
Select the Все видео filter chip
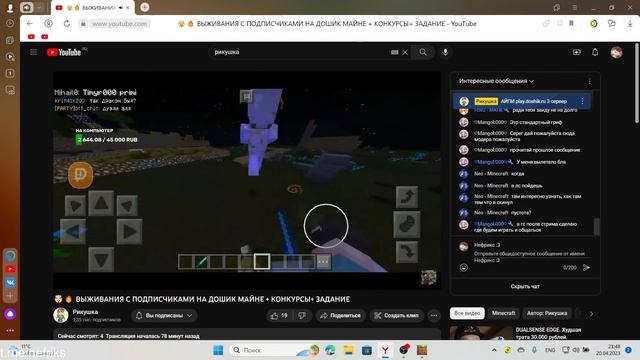coord(467,313)
